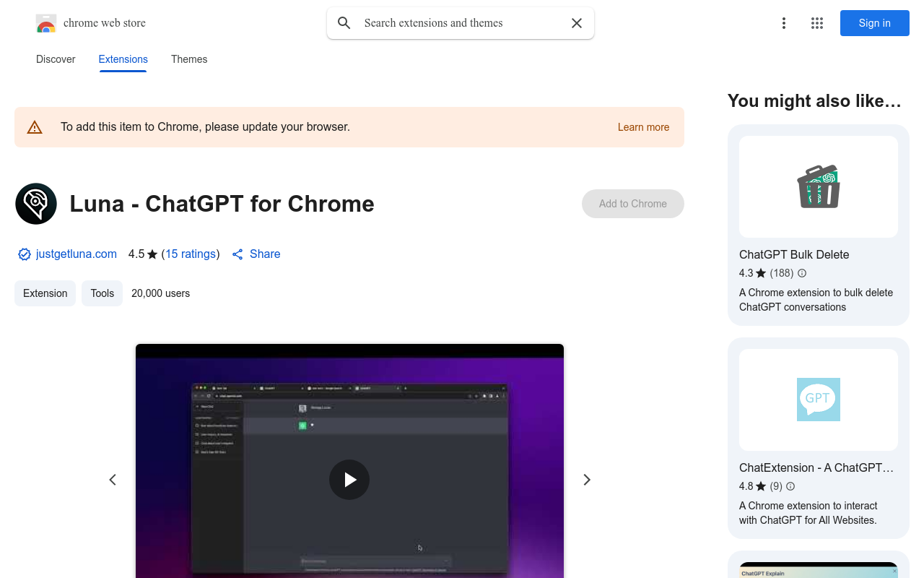Click info icon next to (9) ratings
The image size is (924, 578).
(790, 486)
